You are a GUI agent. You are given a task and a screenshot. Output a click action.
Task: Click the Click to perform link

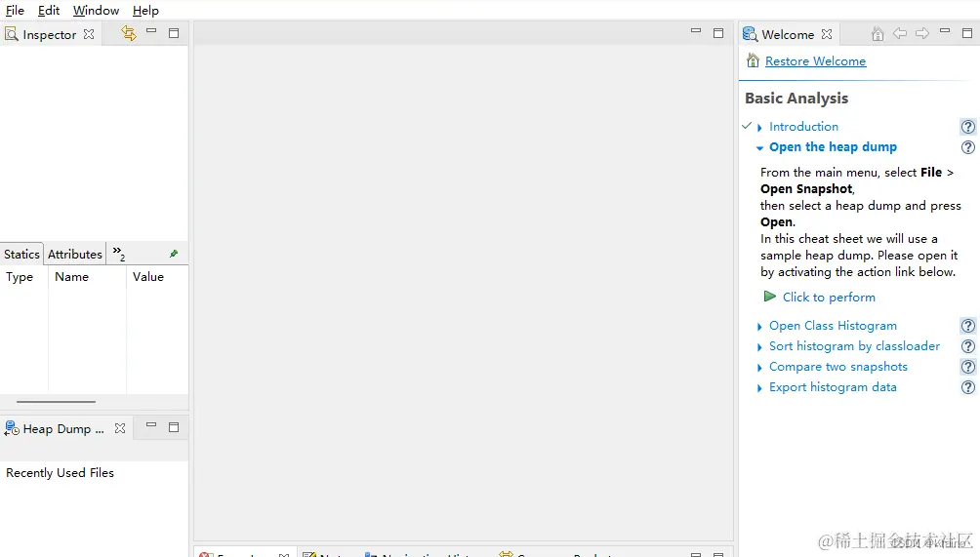(829, 298)
